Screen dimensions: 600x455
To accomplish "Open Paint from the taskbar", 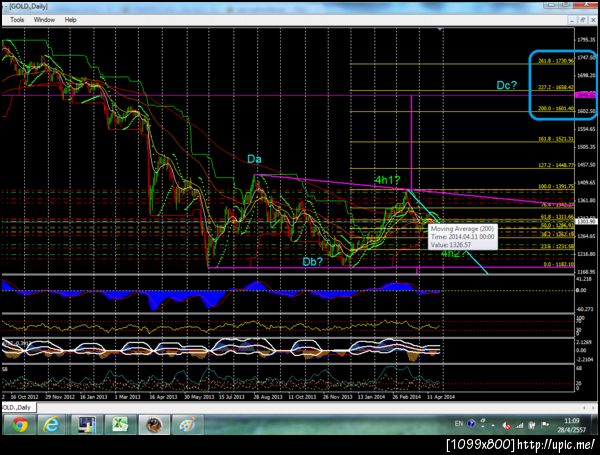I will [x=188, y=425].
